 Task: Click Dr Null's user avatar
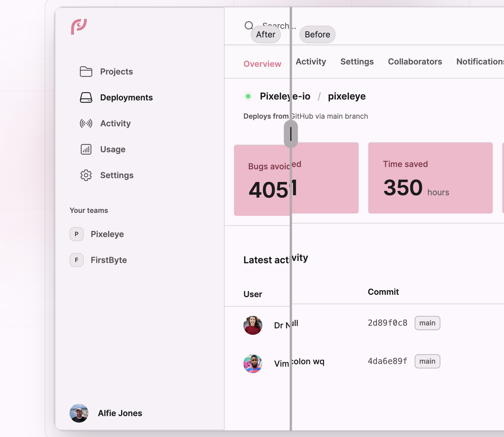point(253,325)
